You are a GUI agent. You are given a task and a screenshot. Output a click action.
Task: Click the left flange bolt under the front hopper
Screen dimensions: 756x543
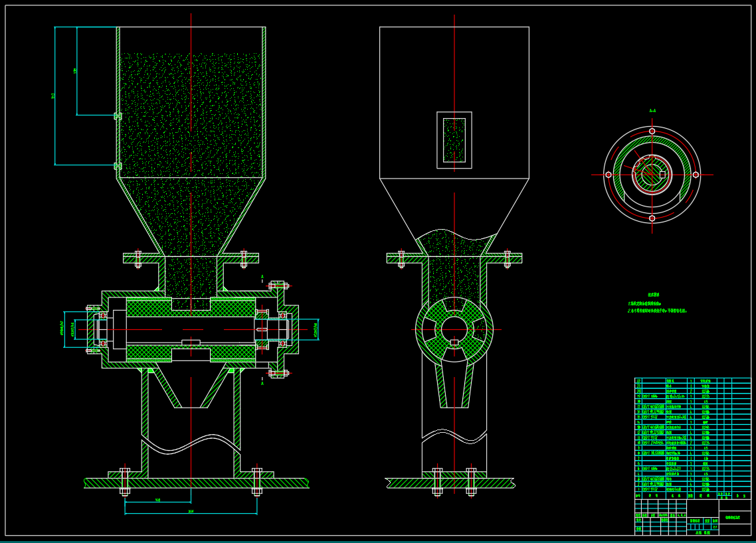tap(138, 259)
